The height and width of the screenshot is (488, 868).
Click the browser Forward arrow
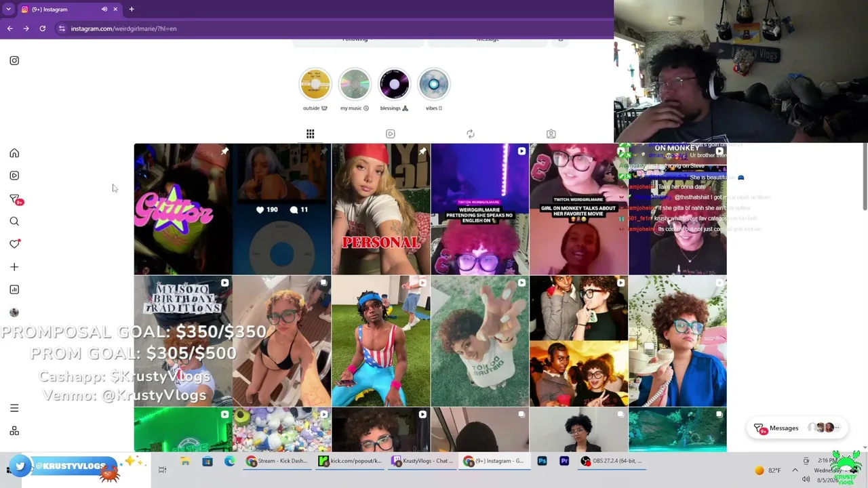pyautogui.click(x=26, y=28)
